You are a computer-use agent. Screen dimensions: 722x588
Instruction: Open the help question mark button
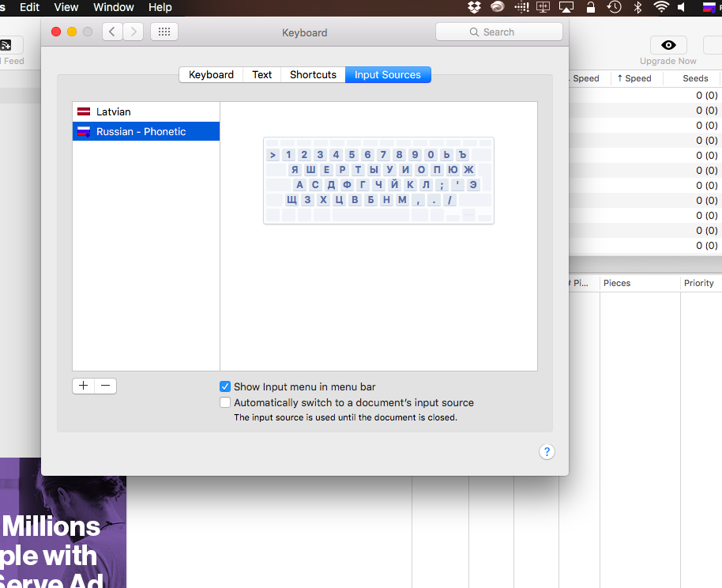547,451
